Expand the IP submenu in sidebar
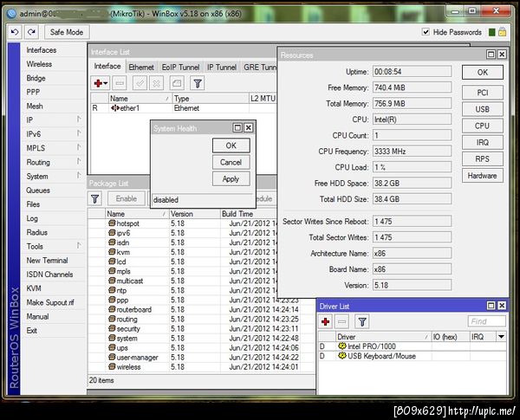 pos(79,119)
